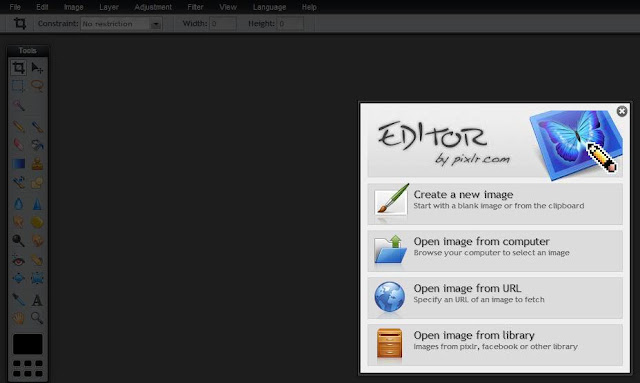Viewport: 640px width, 383px height.
Task: Select the Color Replace tool
Action: click(18, 182)
